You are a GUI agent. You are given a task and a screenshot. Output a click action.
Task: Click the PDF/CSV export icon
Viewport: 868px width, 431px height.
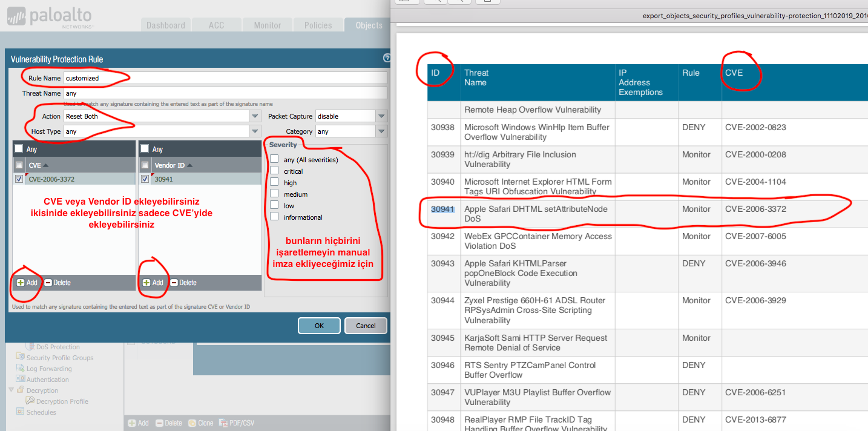tap(223, 423)
